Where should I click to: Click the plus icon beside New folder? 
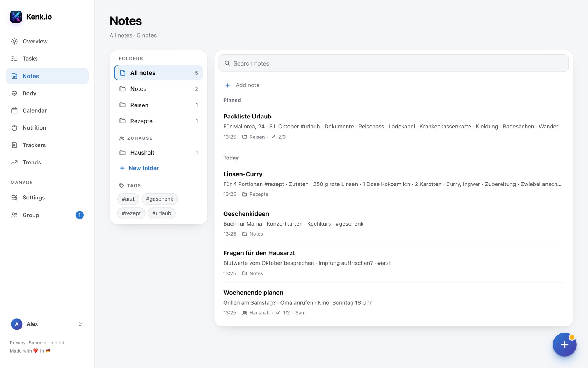pos(122,168)
